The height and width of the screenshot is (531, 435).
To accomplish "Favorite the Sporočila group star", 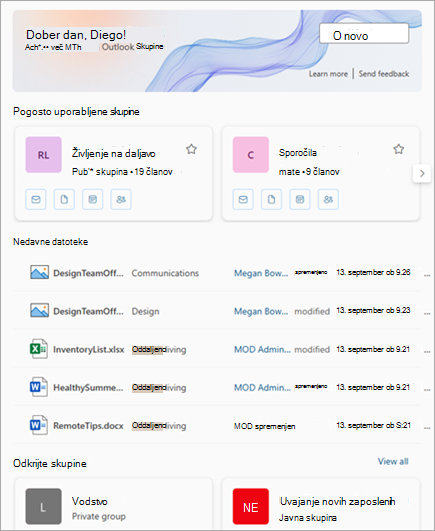I will point(399,149).
